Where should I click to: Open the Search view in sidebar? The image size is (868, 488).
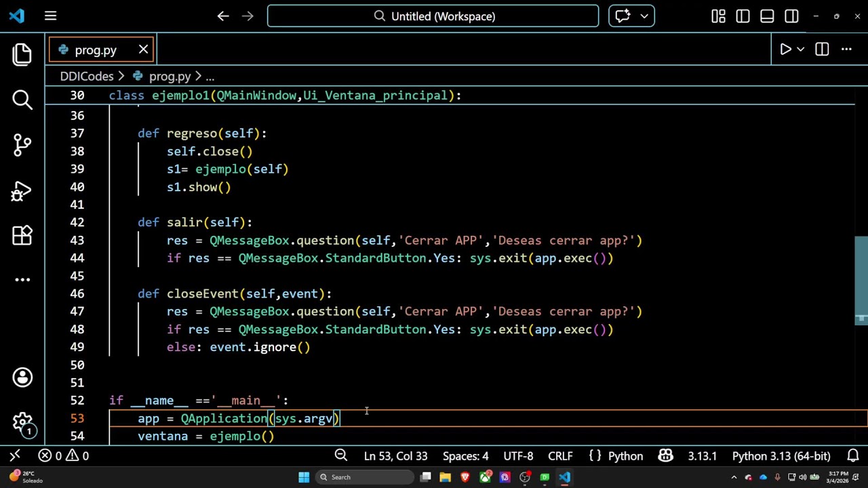tap(22, 100)
